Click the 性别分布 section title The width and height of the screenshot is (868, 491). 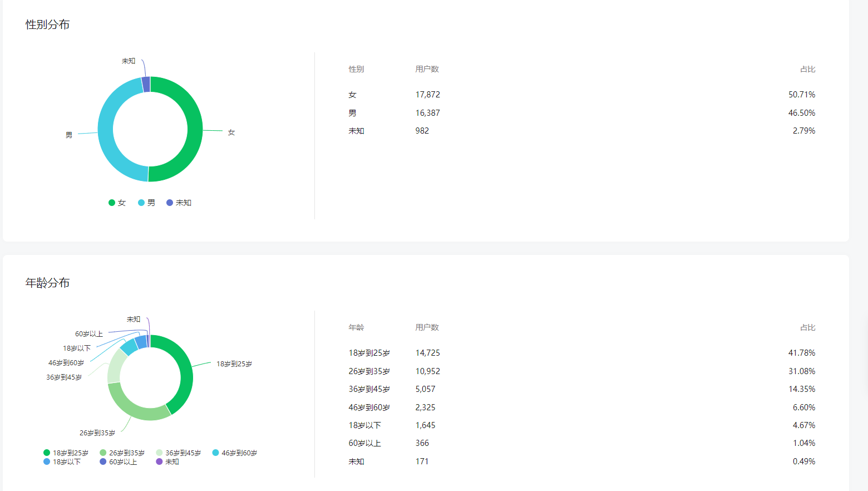[x=48, y=24]
